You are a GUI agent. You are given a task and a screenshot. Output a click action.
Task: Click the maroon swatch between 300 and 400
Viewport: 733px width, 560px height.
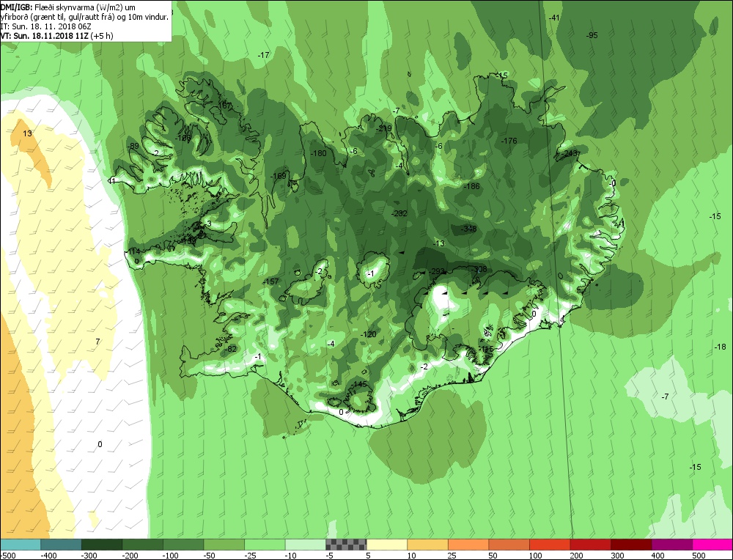coord(631,545)
